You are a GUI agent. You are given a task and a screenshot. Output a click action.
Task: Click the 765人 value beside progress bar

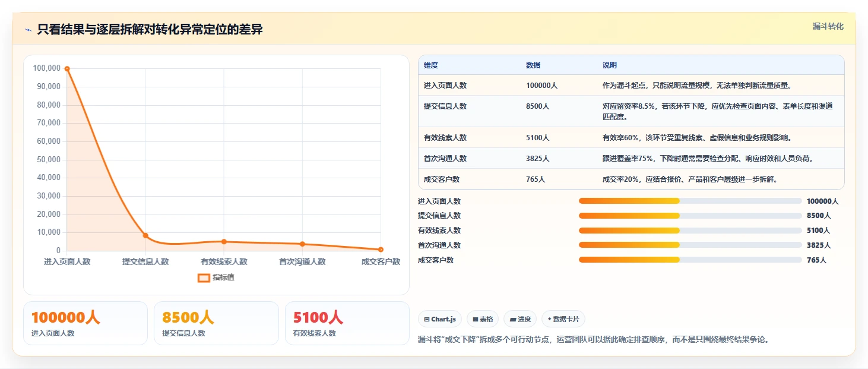[x=816, y=260]
